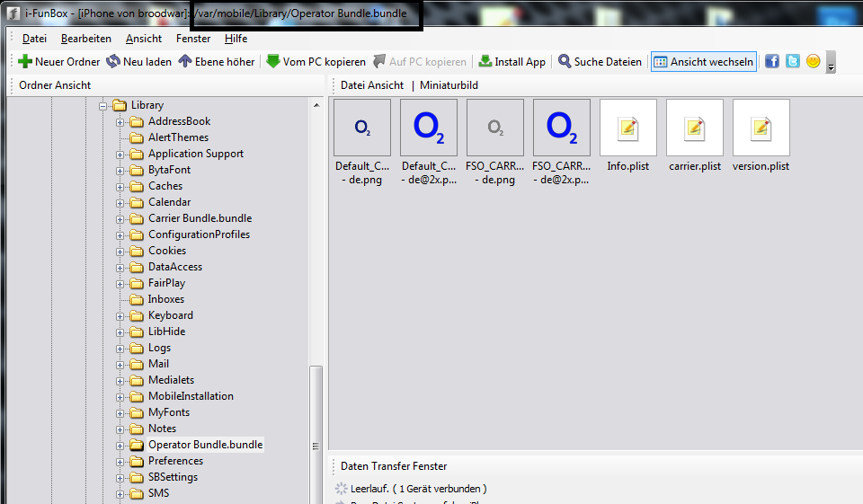Select the SMS folder in the tree
This screenshot has height=504, width=863.
point(158,493)
